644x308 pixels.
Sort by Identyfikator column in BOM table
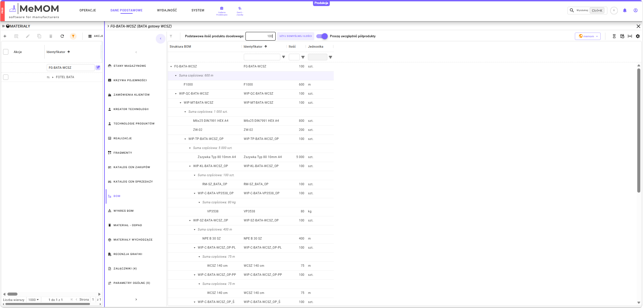[x=255, y=47]
